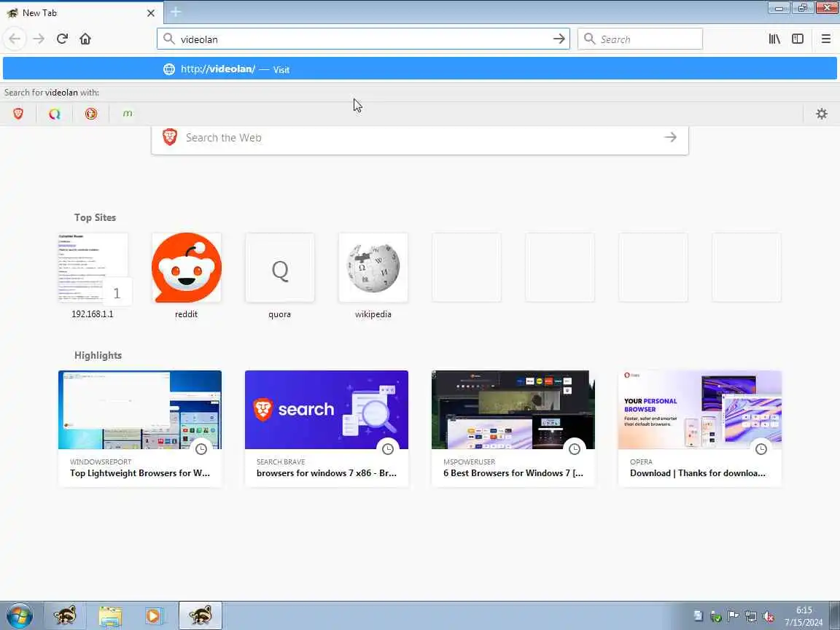Viewport: 840px width, 630px height.
Task: Select the New Tab tab
Action: (x=82, y=13)
